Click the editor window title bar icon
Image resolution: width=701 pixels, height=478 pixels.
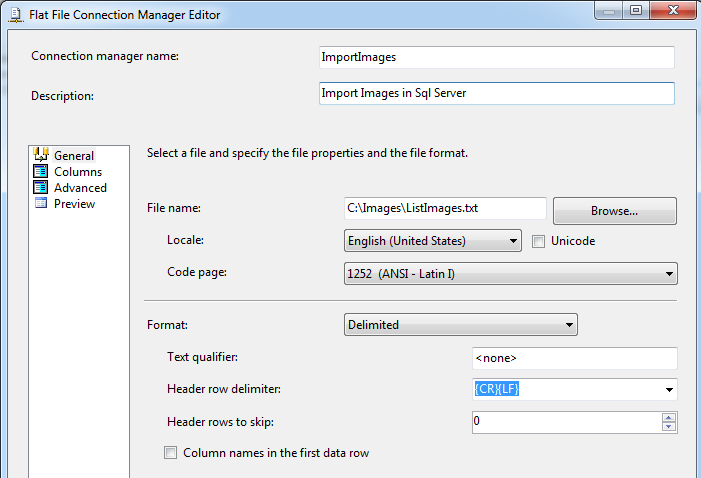point(13,15)
